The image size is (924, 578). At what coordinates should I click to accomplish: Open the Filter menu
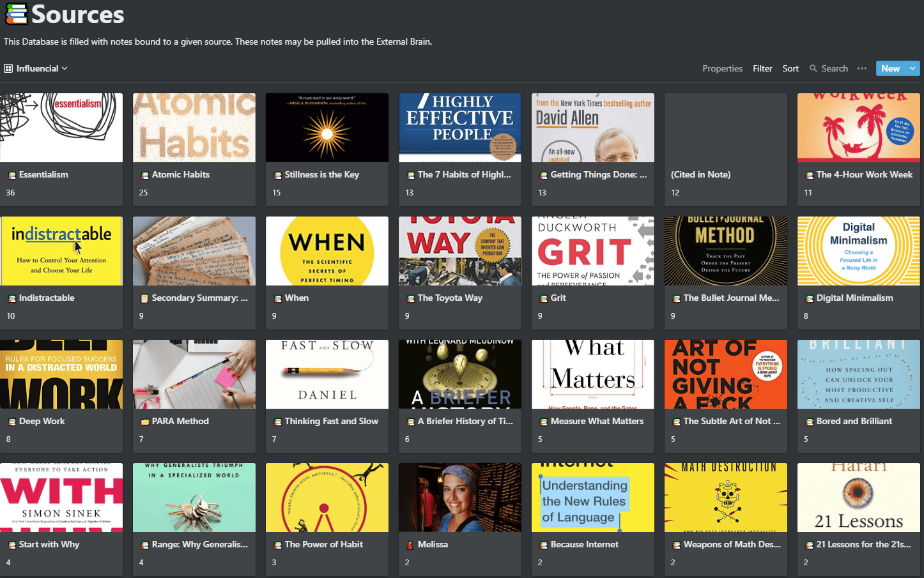(x=762, y=68)
